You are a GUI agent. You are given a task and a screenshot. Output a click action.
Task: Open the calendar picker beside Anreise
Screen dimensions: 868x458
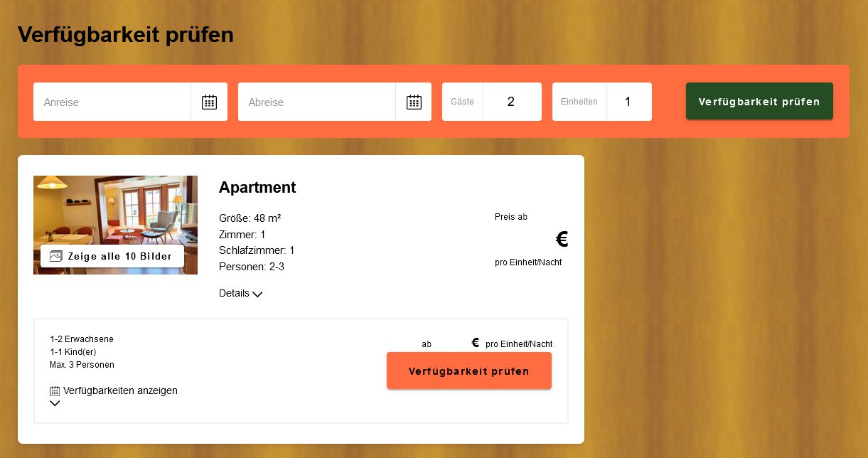pyautogui.click(x=209, y=102)
